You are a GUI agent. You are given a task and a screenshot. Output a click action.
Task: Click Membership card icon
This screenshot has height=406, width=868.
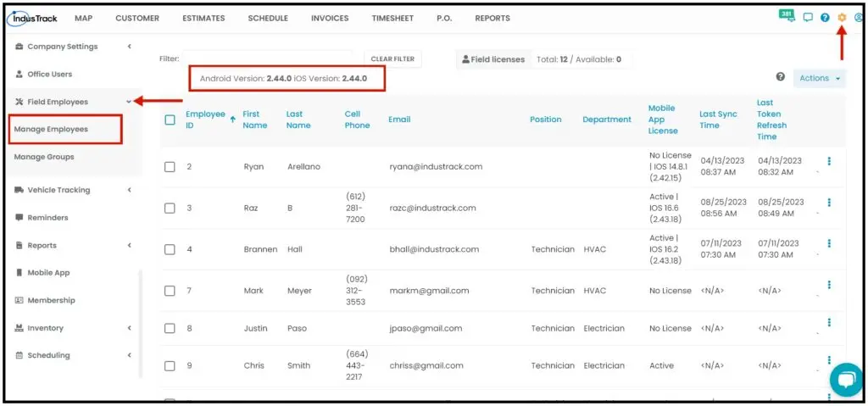[x=19, y=300]
